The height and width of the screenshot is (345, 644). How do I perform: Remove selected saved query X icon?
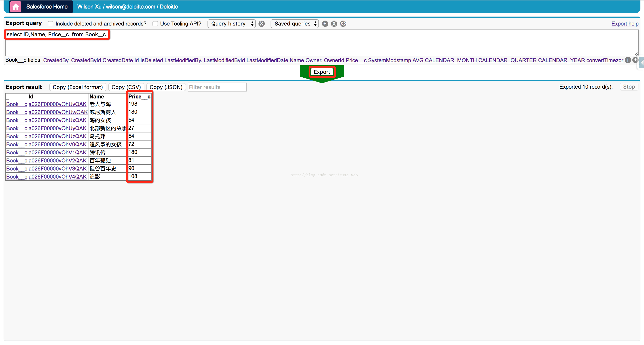tap(334, 24)
